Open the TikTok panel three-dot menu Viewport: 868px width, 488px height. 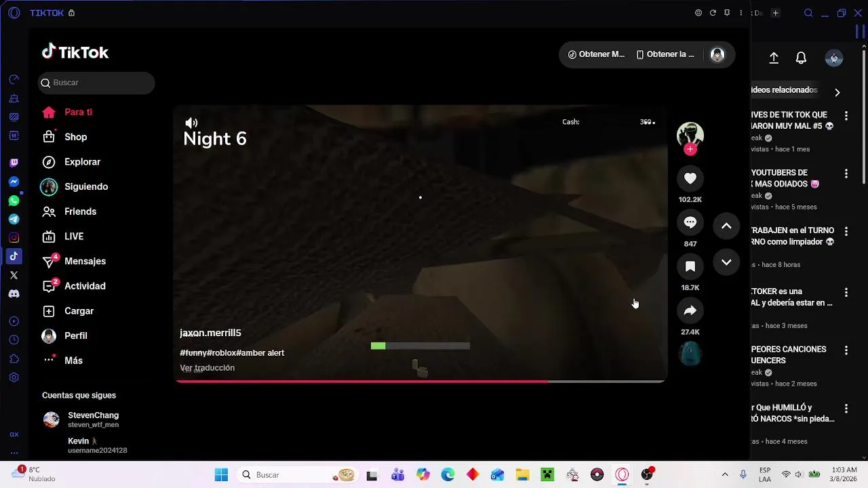click(741, 13)
